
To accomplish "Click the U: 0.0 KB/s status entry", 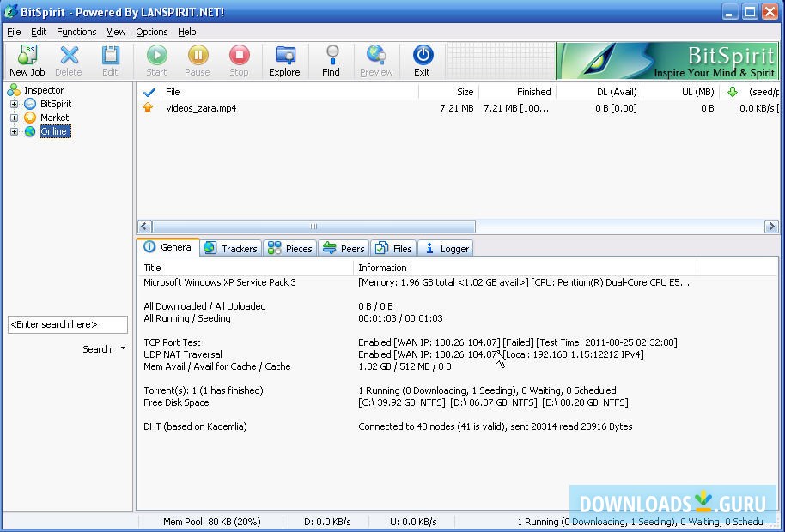I will [x=413, y=522].
